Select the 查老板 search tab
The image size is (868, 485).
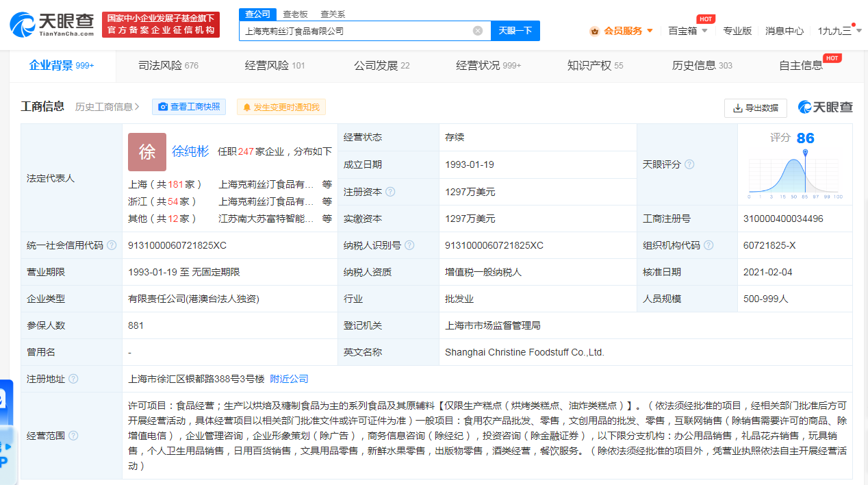click(295, 14)
